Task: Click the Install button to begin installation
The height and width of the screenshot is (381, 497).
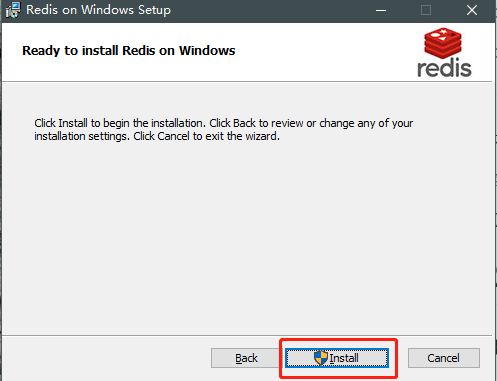Action: (x=337, y=358)
